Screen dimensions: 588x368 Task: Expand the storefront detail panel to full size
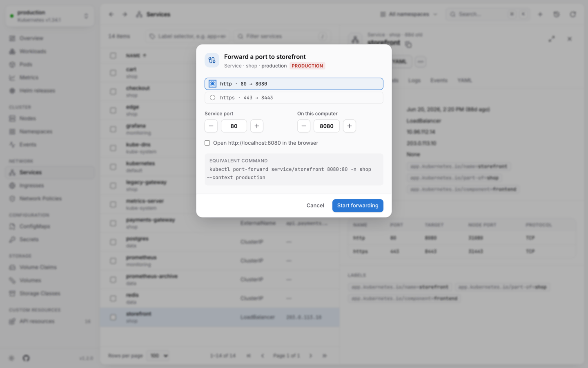coord(552,39)
